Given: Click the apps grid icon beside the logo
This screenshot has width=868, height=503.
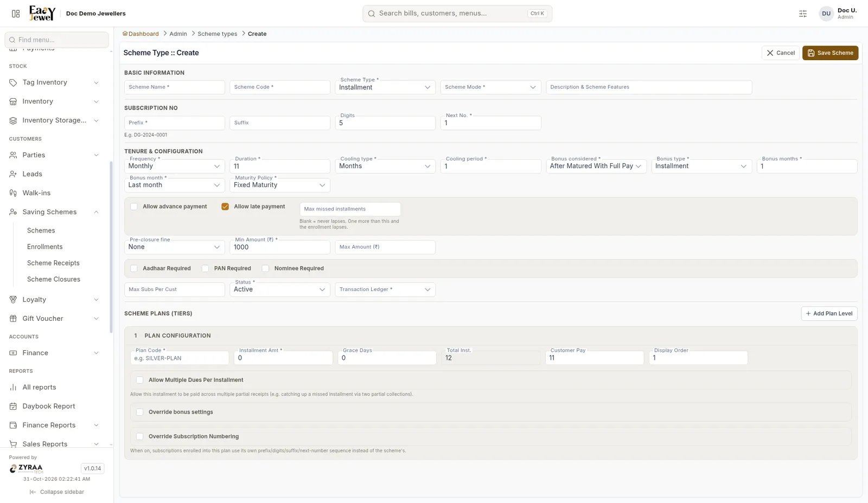Looking at the screenshot, I should tap(16, 14).
